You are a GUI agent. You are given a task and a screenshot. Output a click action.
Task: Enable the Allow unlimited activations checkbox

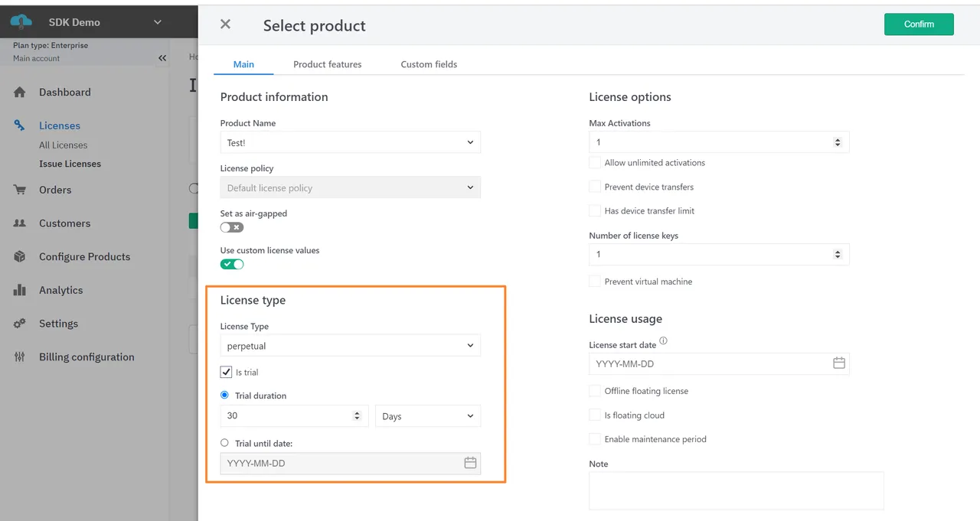pos(595,162)
